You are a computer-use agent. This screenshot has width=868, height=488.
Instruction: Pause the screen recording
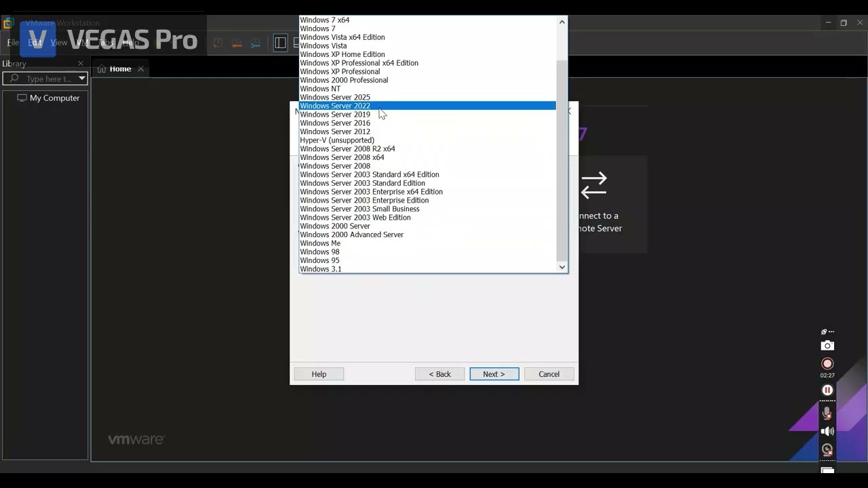coord(827,390)
